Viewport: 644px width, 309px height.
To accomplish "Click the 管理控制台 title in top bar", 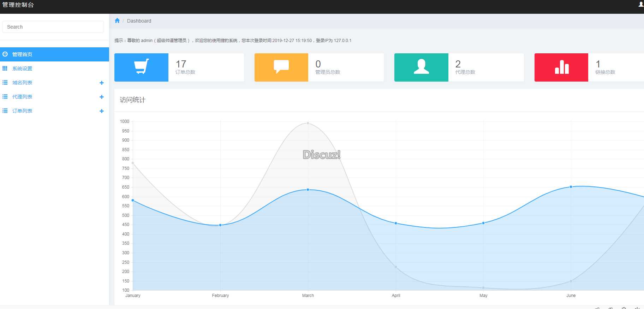I will 18,5.
